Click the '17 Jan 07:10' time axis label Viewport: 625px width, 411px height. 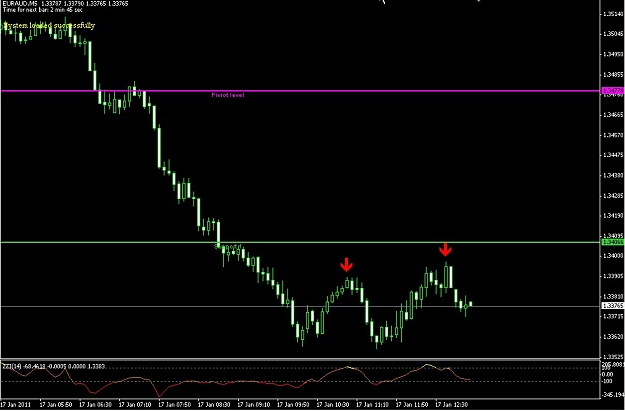pos(135,405)
